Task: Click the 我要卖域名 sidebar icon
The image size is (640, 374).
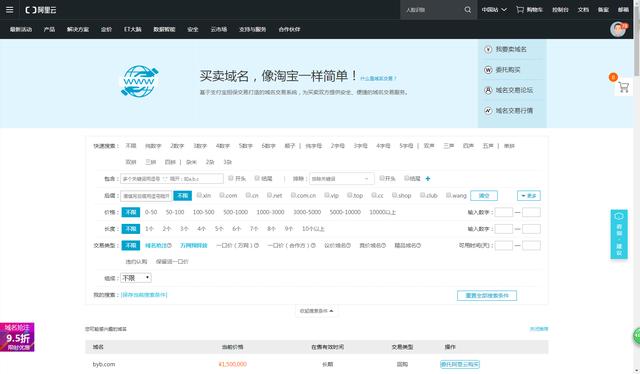Action: click(488, 49)
